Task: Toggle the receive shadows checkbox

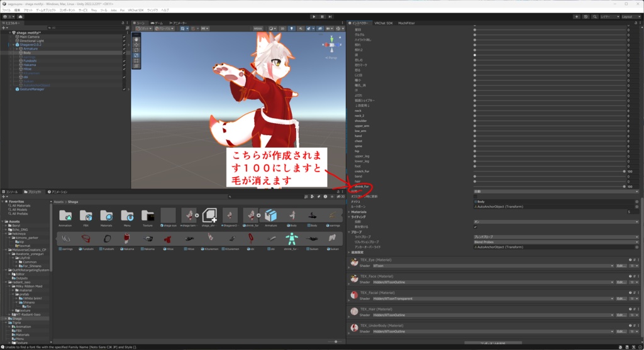Action: click(475, 226)
